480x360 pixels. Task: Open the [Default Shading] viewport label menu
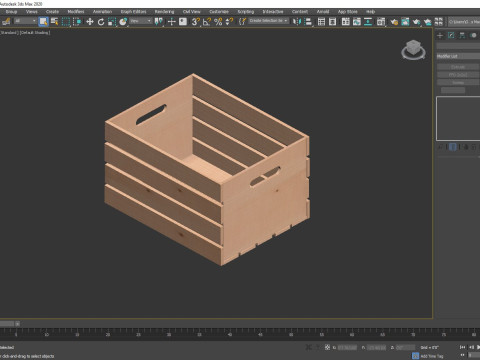[x=35, y=33]
